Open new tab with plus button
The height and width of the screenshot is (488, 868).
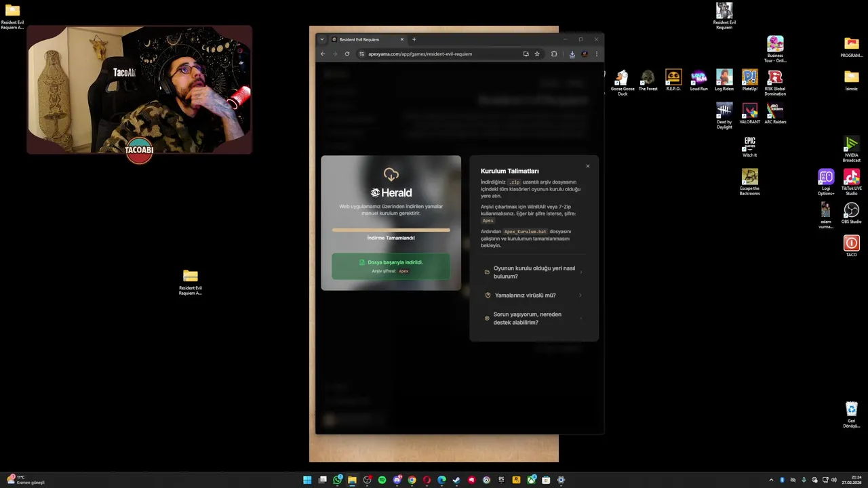pyautogui.click(x=414, y=39)
